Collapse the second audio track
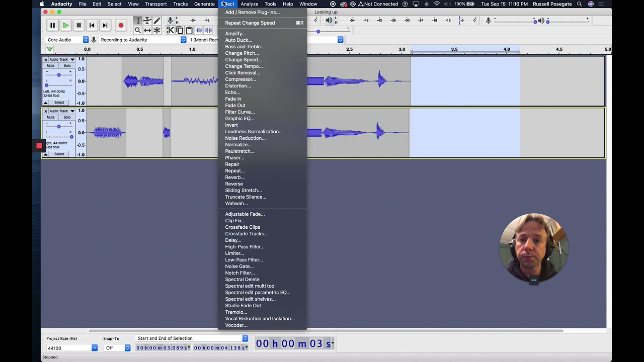 [x=46, y=154]
